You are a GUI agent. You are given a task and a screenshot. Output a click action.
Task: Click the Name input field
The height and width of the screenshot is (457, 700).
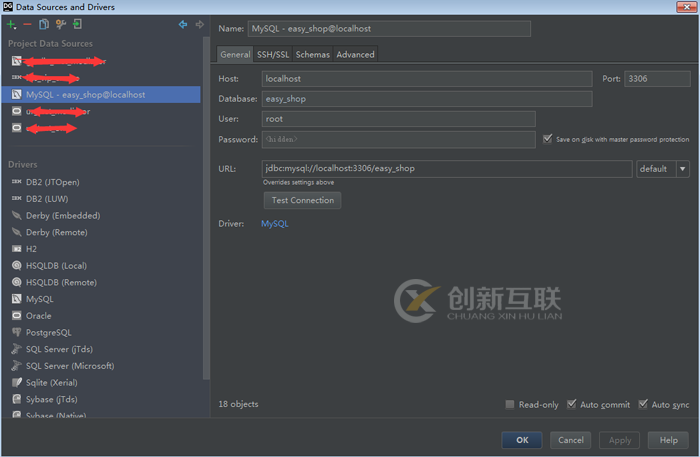[389, 29]
